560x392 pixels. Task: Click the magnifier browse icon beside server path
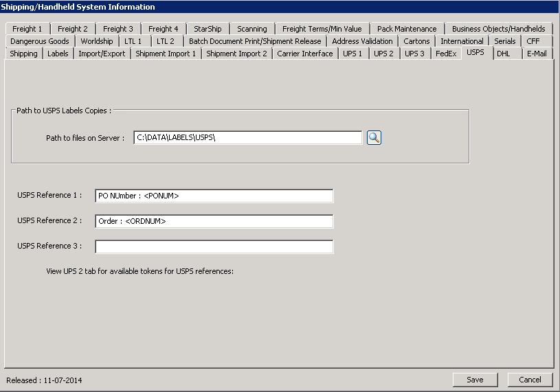coord(374,138)
